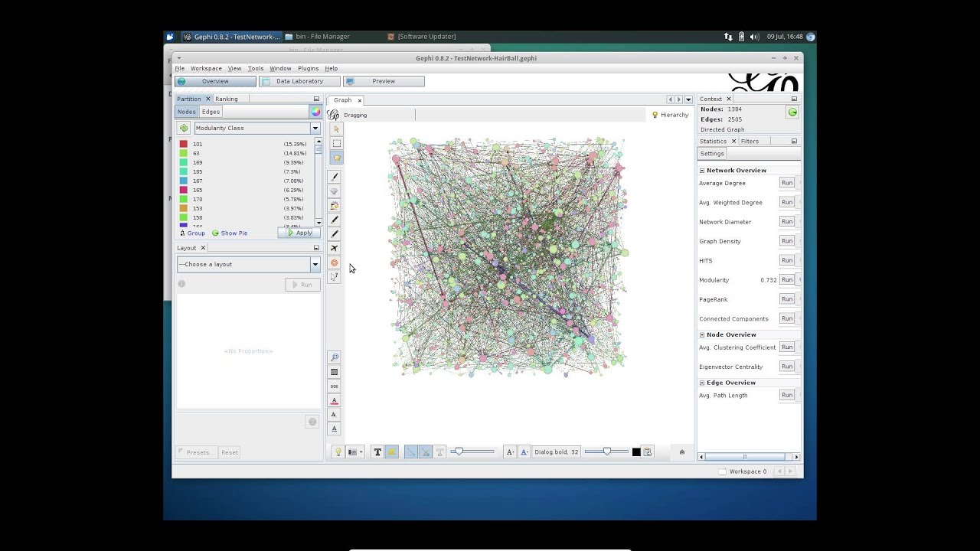Activate the orange Heat Map tool
Viewport: 980px width, 551px height.
pos(335,262)
